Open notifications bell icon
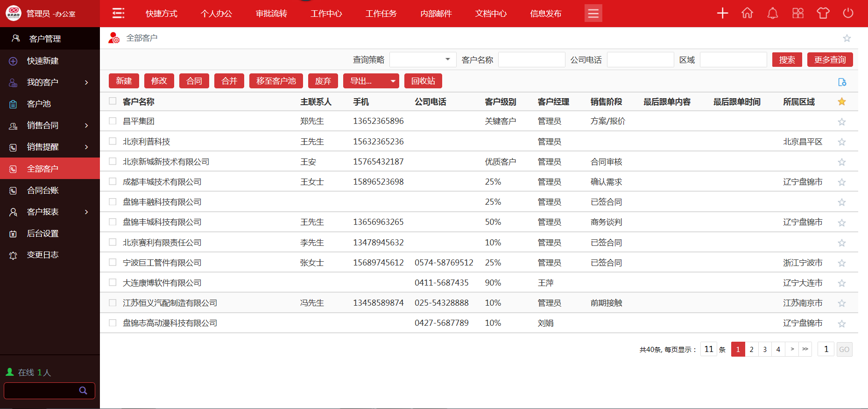The width and height of the screenshot is (868, 409). (773, 13)
